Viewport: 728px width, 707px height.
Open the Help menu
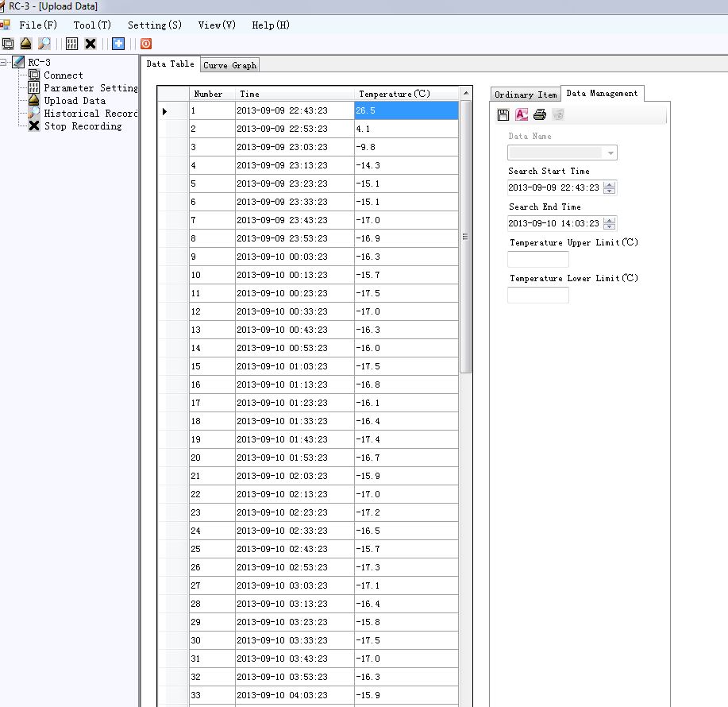pyautogui.click(x=271, y=25)
